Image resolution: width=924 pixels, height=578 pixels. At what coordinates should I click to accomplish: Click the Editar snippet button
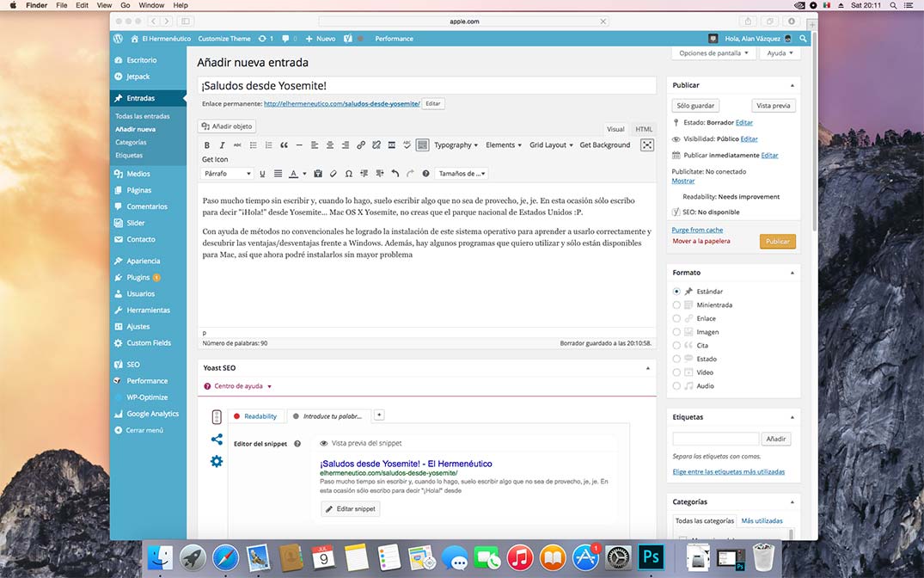351,509
